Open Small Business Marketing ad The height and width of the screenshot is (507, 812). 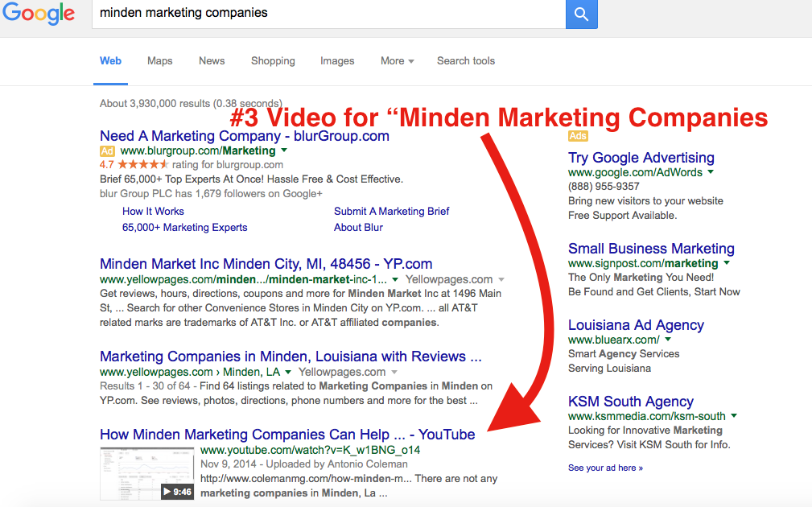click(x=652, y=249)
